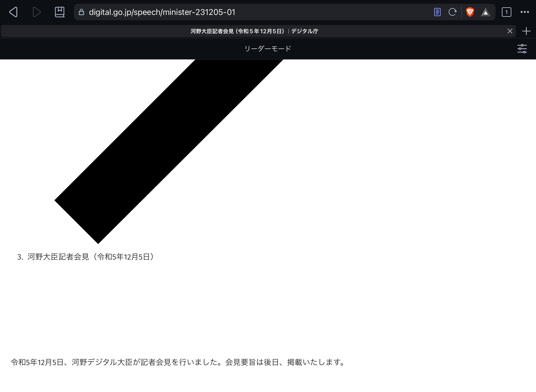Open the three-dot browser menu

525,12
